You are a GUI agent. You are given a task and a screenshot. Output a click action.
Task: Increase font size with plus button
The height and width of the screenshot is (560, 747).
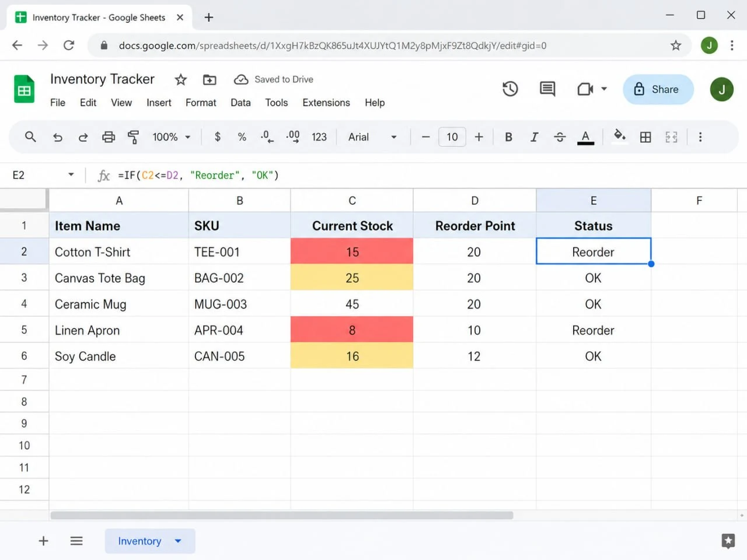click(479, 137)
